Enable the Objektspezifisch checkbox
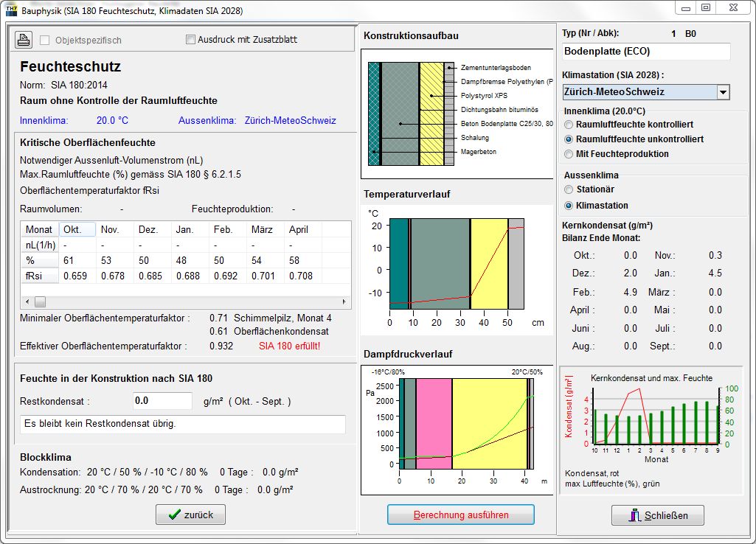756x544 pixels. click(46, 40)
